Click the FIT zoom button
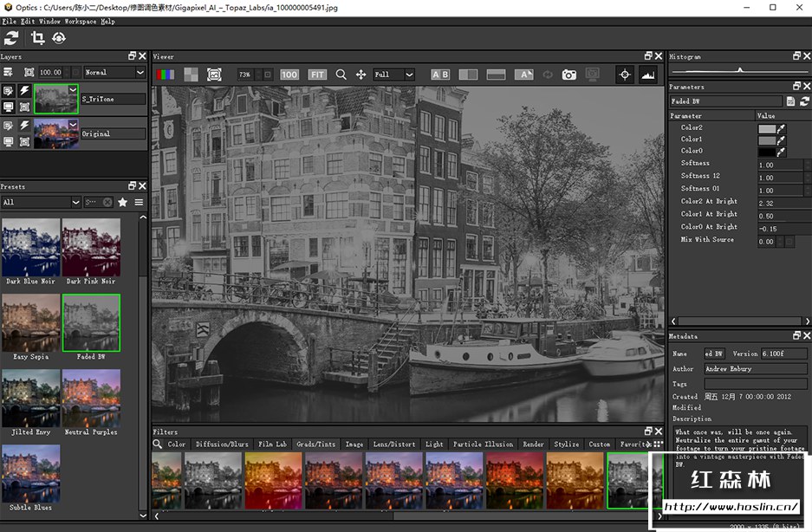 click(317, 75)
